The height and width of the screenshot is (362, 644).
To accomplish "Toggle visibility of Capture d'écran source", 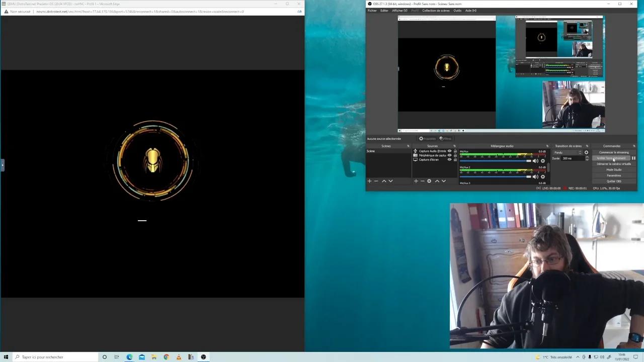I will [x=450, y=160].
